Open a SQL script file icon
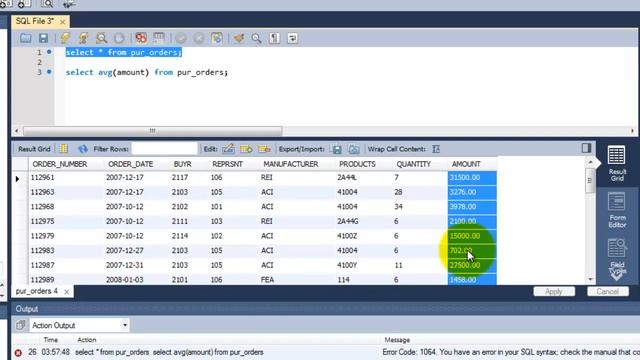Screen dimensions: 640x360 click(x=26, y=38)
